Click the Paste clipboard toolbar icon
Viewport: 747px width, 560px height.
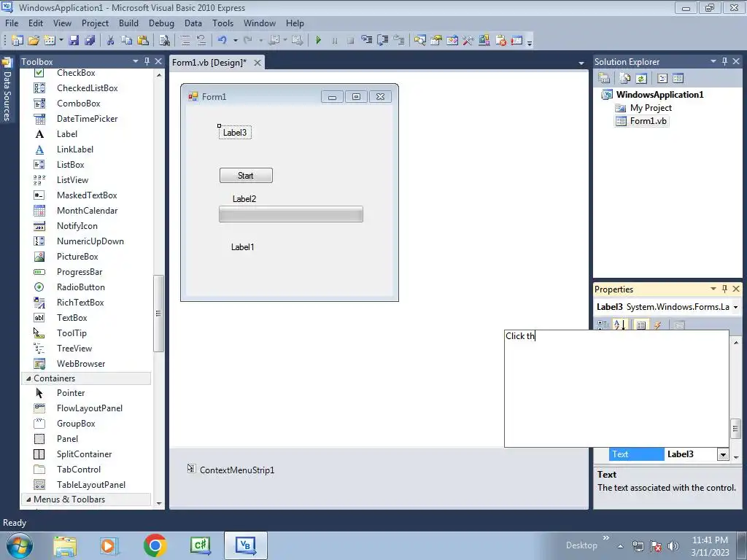click(142, 41)
